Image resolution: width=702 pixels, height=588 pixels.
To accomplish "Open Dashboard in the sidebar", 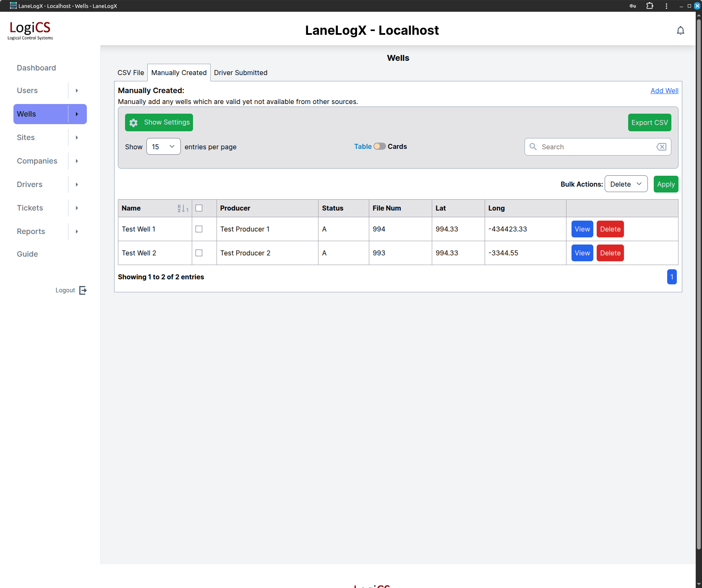I will 36,68.
